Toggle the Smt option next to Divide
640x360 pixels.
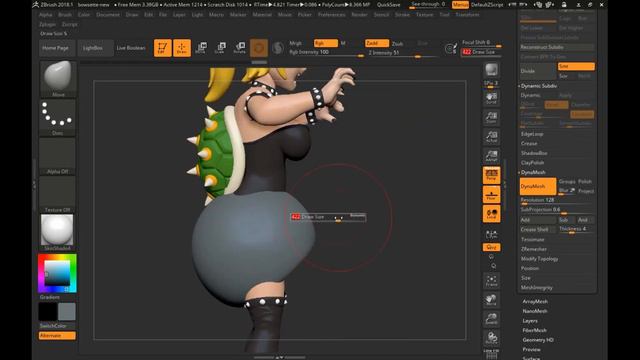[x=576, y=66]
